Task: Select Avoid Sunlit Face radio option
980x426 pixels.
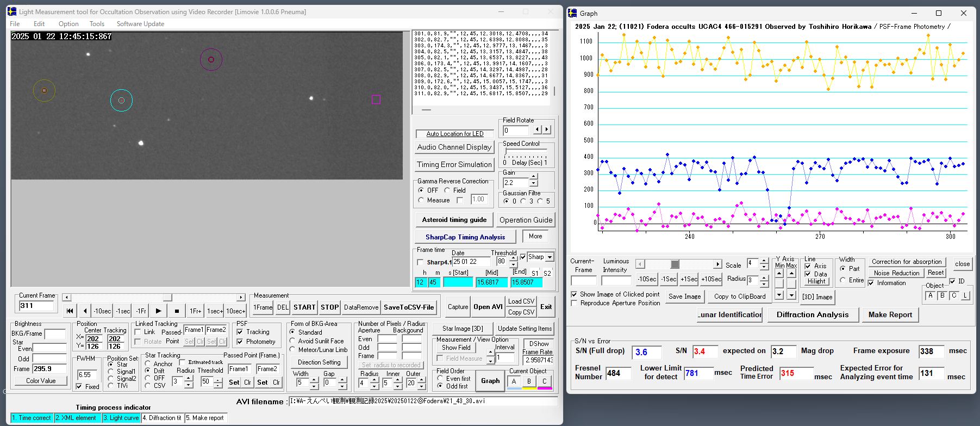Action: pyautogui.click(x=292, y=341)
